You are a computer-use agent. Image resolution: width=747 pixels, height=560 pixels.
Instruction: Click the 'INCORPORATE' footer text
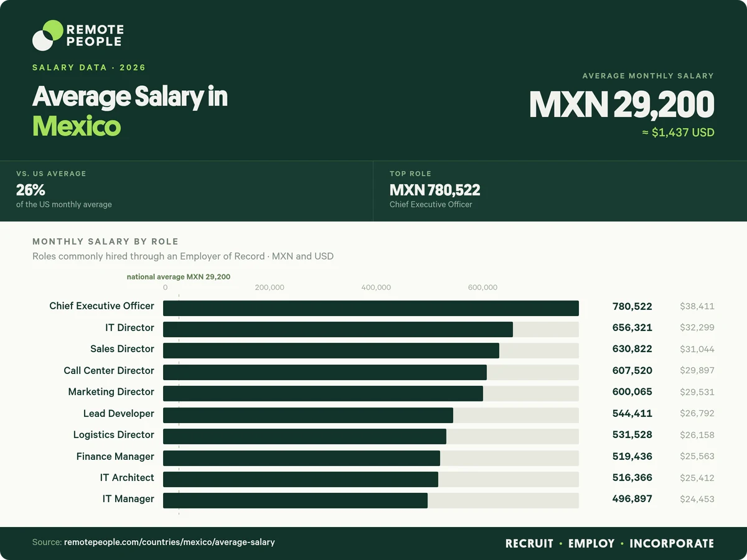tap(672, 543)
